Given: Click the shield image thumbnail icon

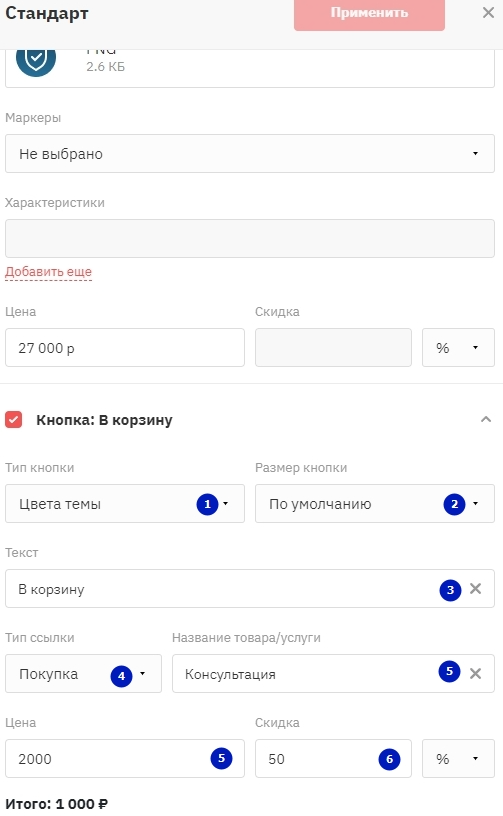Looking at the screenshot, I should (35, 61).
